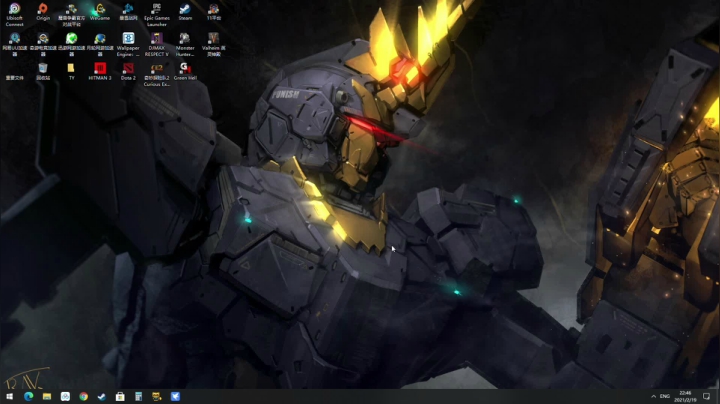
Task: Click the yellow robot app on taskbar
Action: point(157,396)
